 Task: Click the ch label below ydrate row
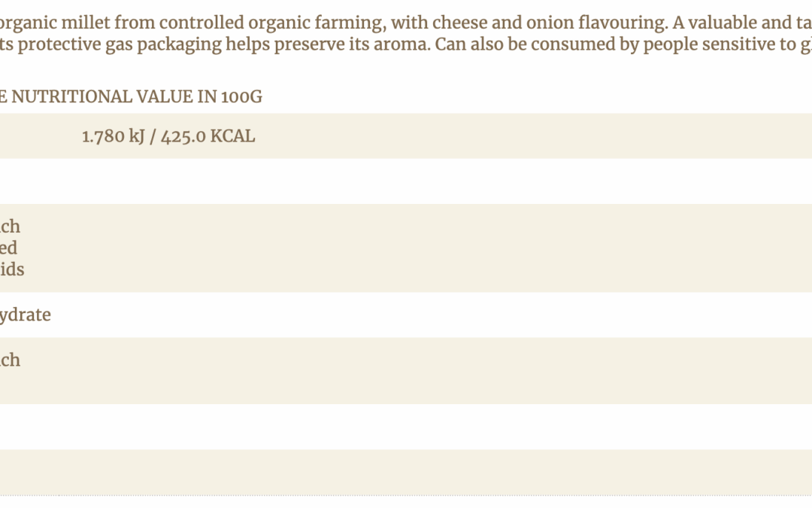point(11,360)
